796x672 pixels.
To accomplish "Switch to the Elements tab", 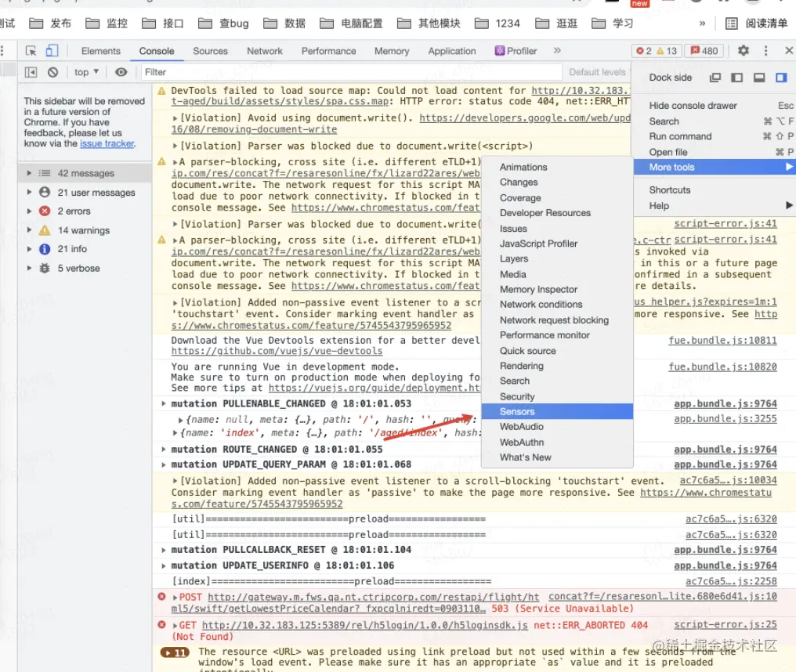I will pyautogui.click(x=100, y=51).
